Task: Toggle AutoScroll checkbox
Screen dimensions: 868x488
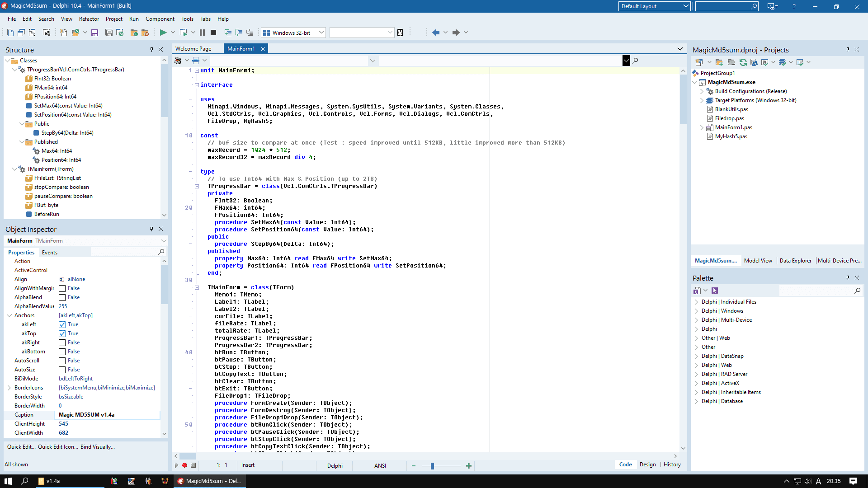Action: tap(62, 361)
